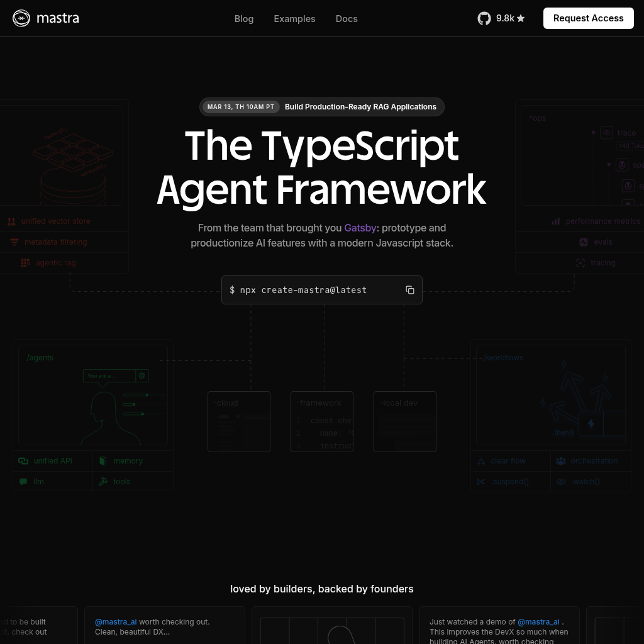644x644 pixels.
Task: Collapse the trace tree arrow
Action: point(594,133)
